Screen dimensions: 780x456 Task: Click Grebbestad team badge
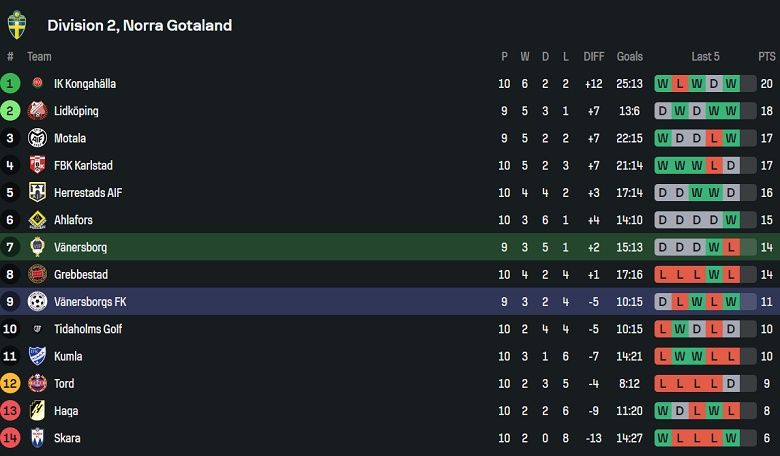coord(37,274)
